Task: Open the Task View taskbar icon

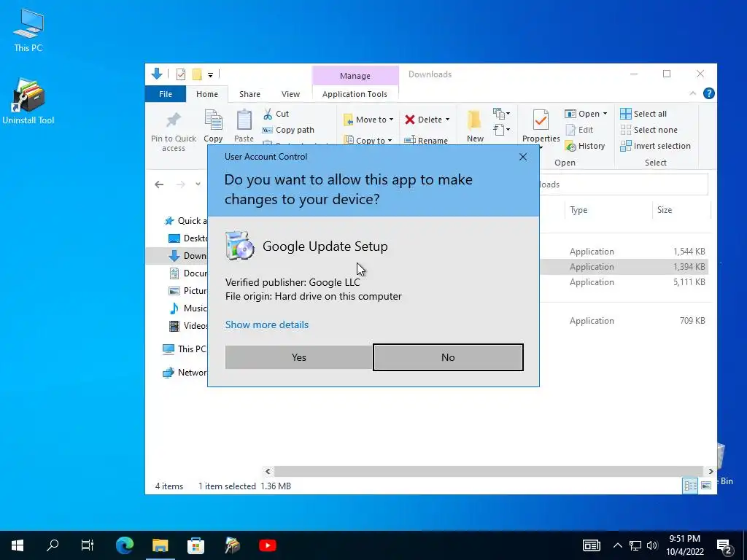Action: pyautogui.click(x=88, y=545)
